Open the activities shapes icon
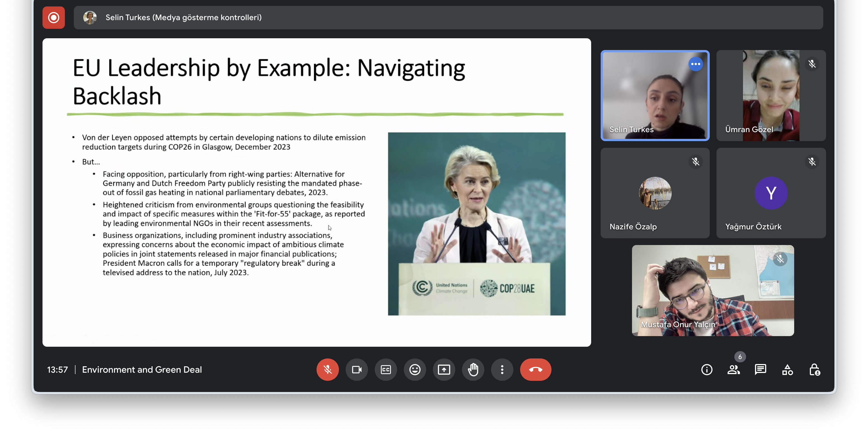This screenshot has height=435, width=868. click(x=787, y=370)
